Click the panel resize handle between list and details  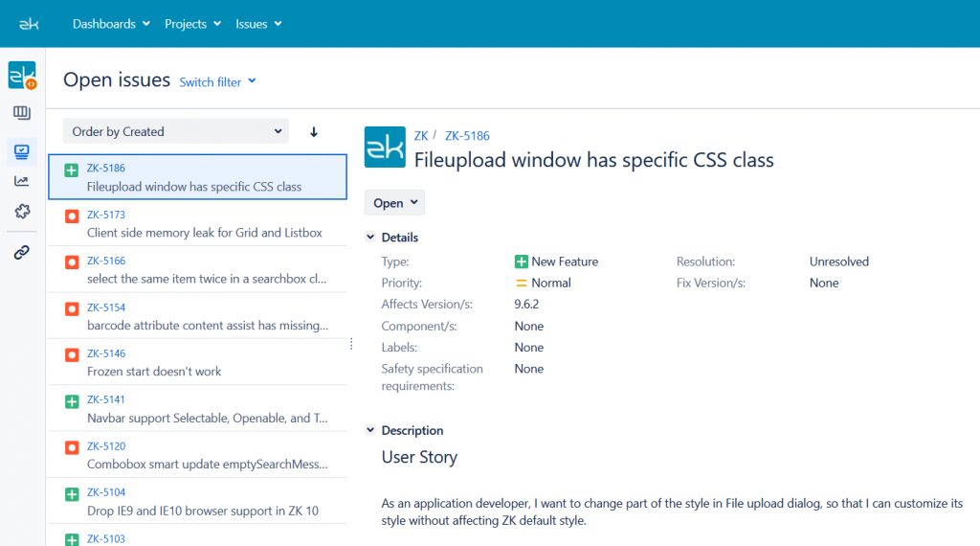351,343
